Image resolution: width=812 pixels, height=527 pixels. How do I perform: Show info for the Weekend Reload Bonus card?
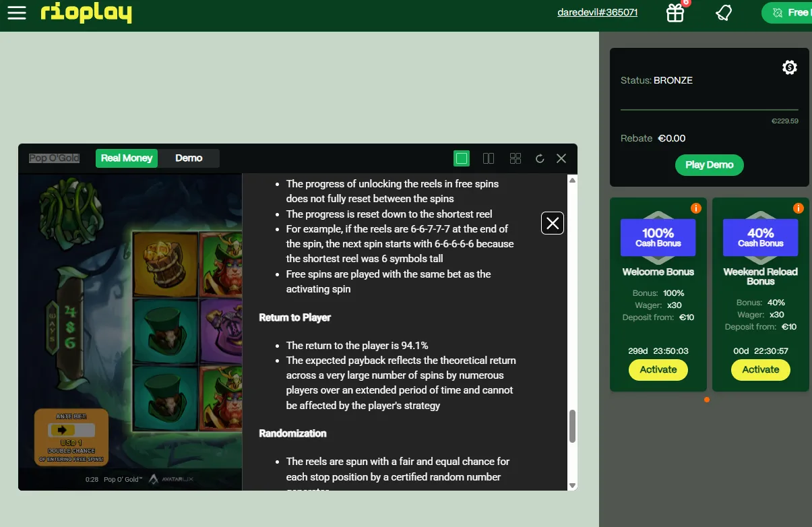point(799,208)
